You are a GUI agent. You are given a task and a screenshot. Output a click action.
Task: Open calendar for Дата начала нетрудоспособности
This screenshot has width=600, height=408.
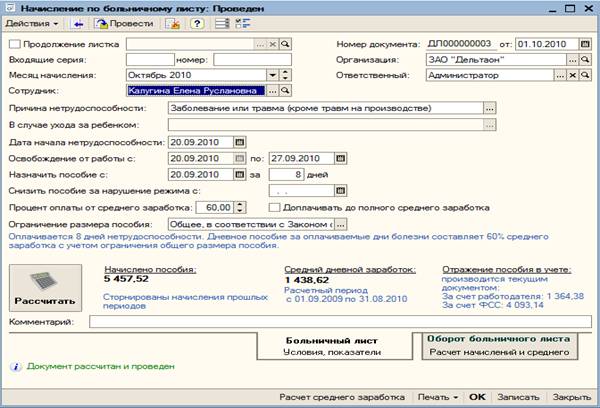pyautogui.click(x=240, y=141)
